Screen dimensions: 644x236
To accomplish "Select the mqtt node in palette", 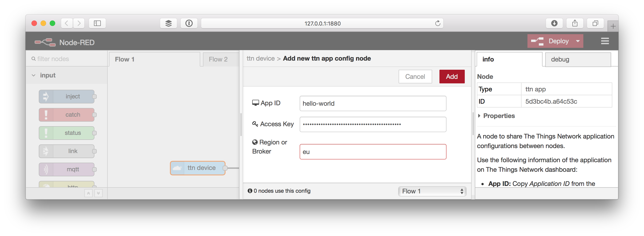I will click(x=67, y=169).
